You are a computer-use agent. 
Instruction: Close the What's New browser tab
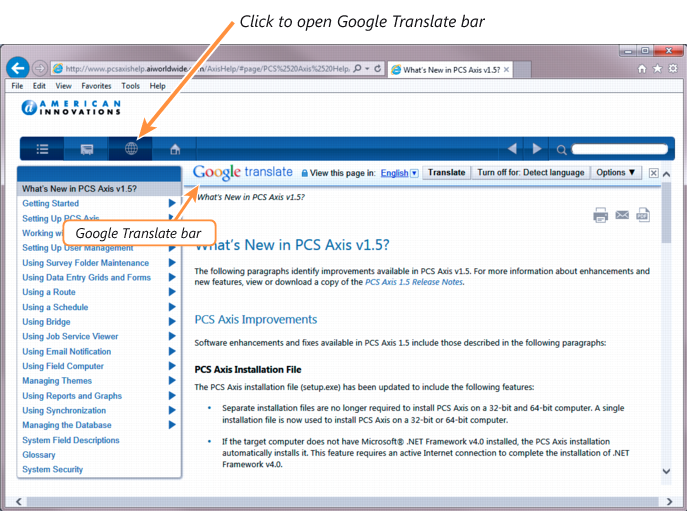pyautogui.click(x=506, y=69)
